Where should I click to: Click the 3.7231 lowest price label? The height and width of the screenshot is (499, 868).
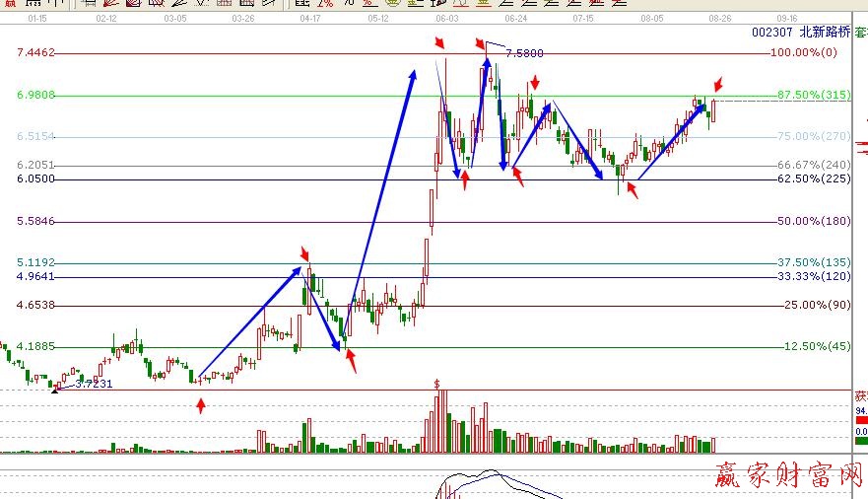click(92, 385)
